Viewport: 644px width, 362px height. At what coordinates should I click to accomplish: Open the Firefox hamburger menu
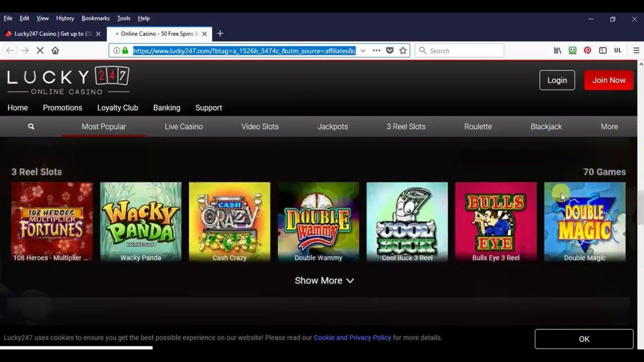point(636,50)
